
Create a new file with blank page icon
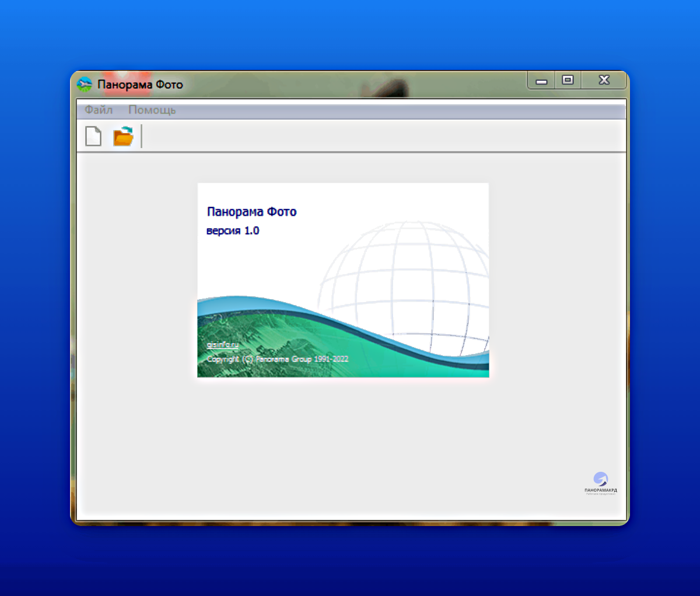[93, 136]
